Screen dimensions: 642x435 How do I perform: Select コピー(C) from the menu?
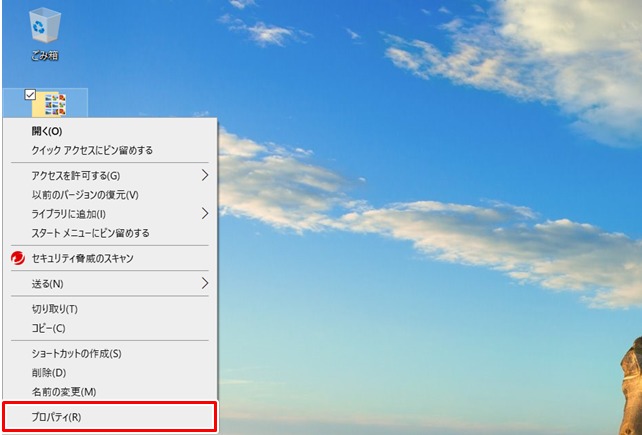tap(110, 328)
